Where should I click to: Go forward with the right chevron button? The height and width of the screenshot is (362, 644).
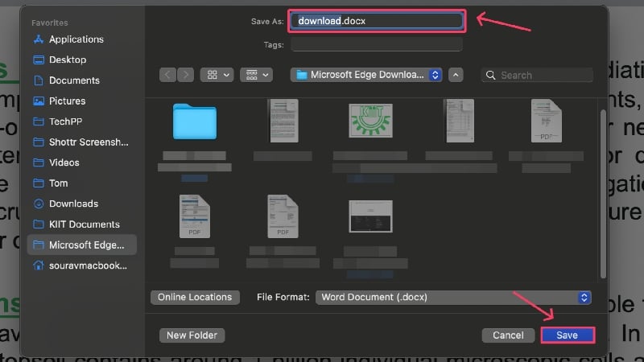[x=186, y=75]
